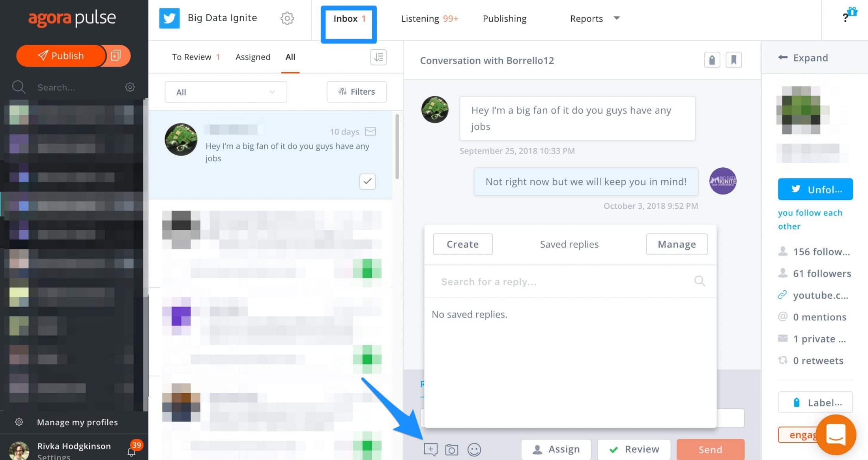This screenshot has width=868, height=460.
Task: Click the Assign button
Action: coord(556,449)
